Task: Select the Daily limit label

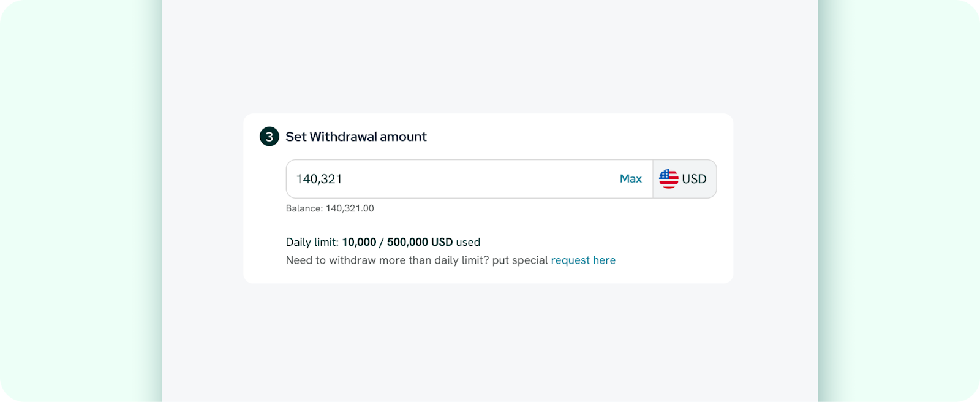Action: (x=312, y=242)
